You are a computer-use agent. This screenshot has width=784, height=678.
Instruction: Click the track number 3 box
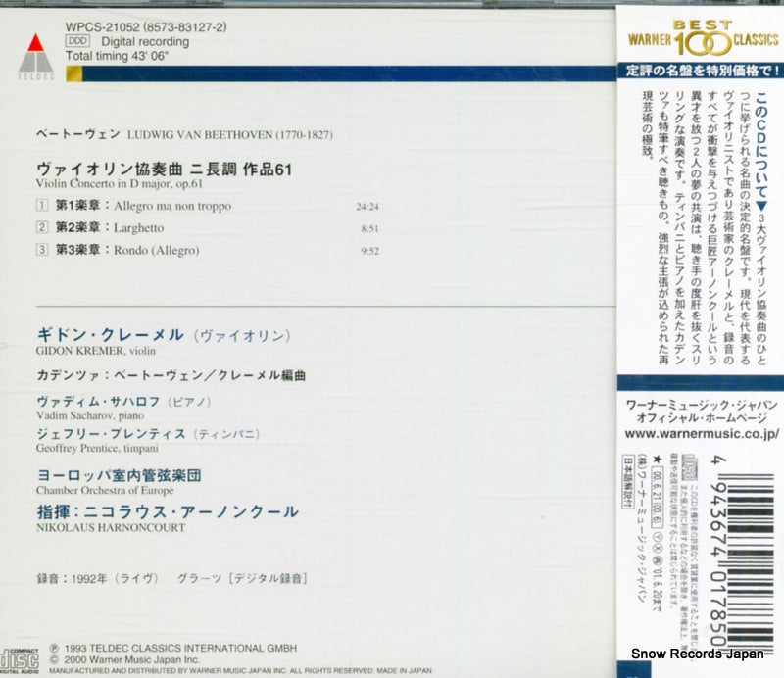[41, 251]
